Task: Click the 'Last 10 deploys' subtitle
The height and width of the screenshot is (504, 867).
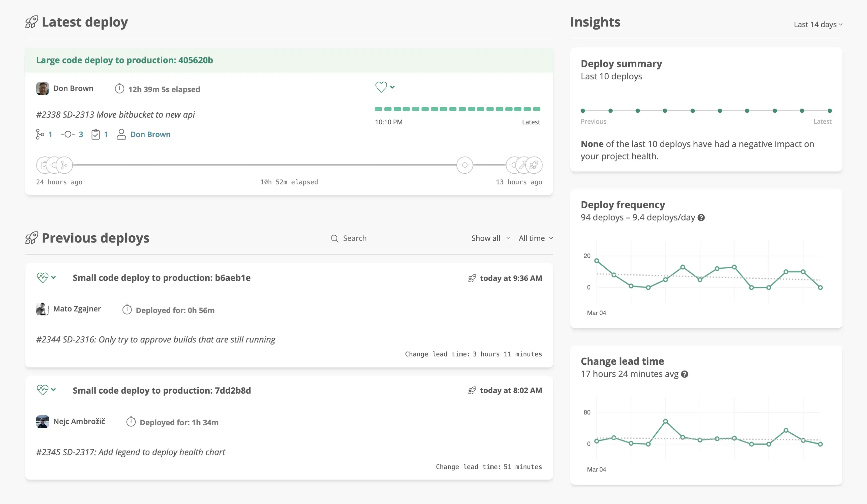Action: coord(611,76)
